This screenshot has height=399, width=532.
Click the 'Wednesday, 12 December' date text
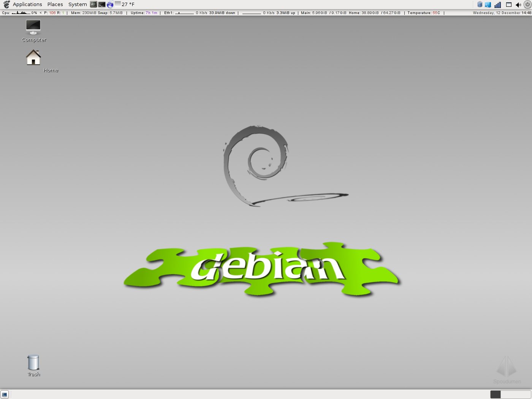point(497,13)
